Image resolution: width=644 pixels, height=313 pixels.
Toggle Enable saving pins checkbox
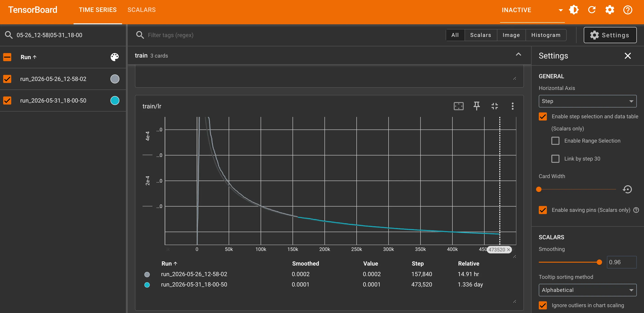[543, 210]
